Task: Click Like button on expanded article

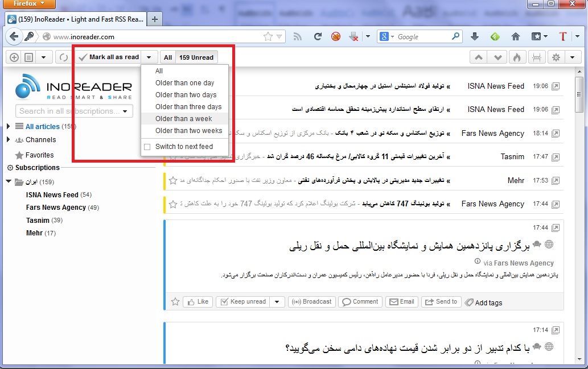Action: [x=198, y=301]
